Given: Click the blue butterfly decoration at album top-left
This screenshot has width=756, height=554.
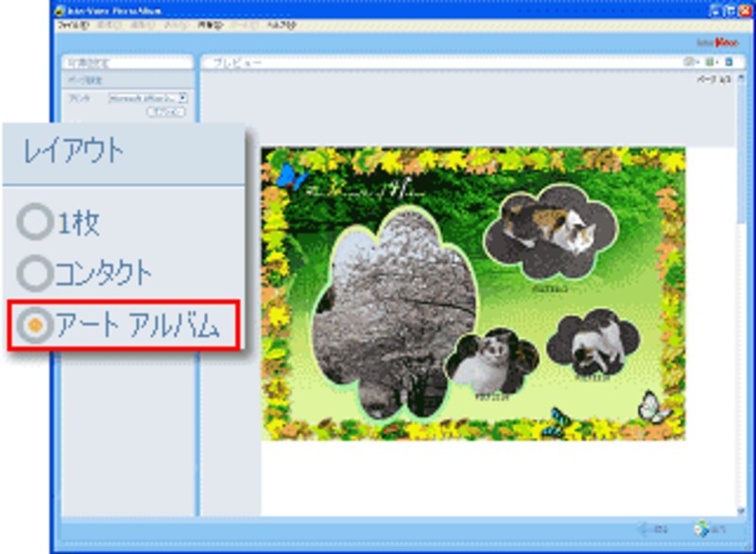Looking at the screenshot, I should click(x=288, y=176).
